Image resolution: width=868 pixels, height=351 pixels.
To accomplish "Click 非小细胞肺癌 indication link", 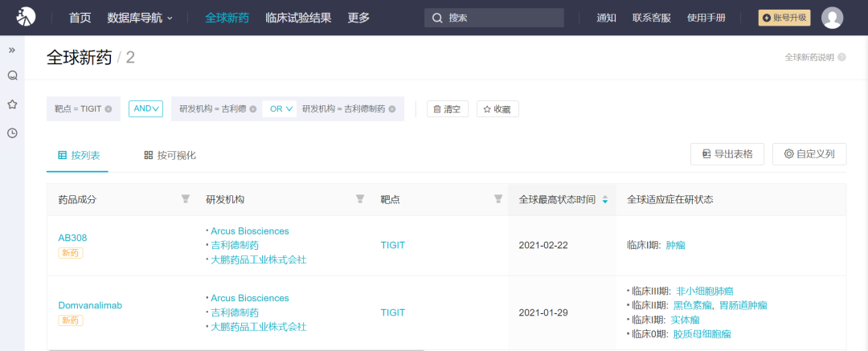I will [x=705, y=291].
